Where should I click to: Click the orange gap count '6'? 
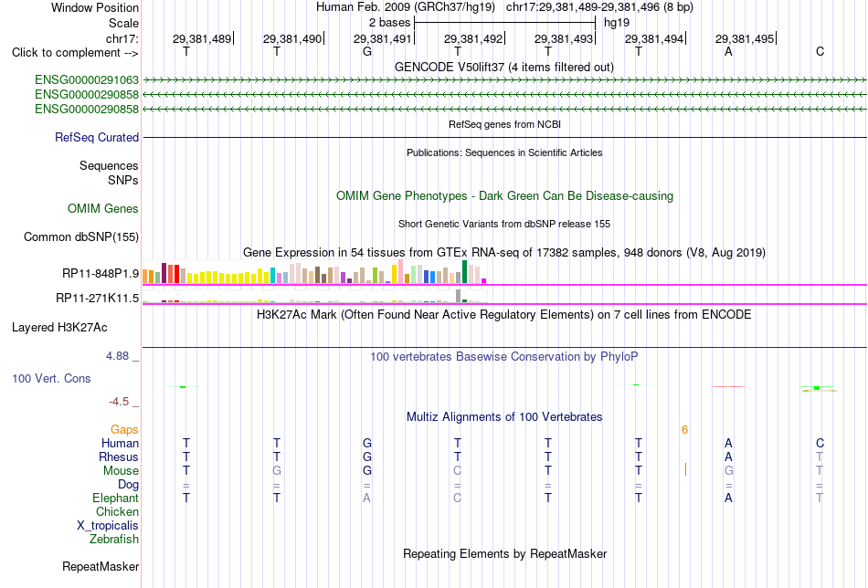684,430
